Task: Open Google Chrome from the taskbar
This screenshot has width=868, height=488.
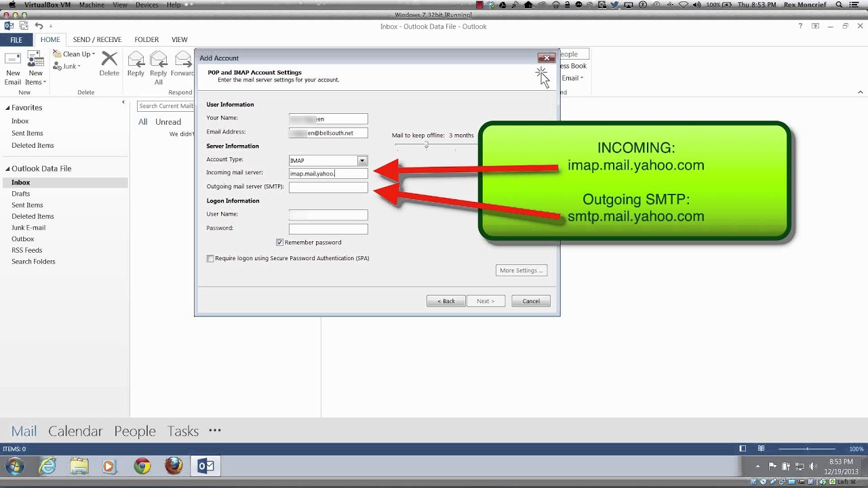Action: click(142, 466)
